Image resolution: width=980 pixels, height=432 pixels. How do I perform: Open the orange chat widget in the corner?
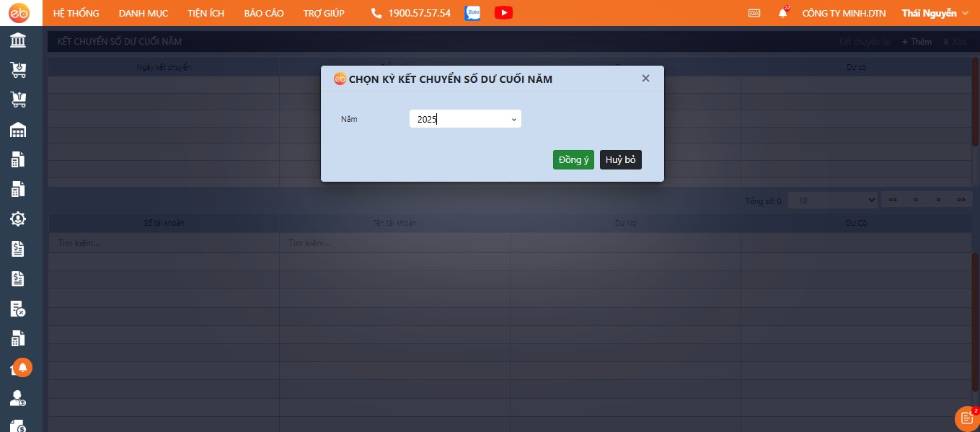tap(966, 418)
